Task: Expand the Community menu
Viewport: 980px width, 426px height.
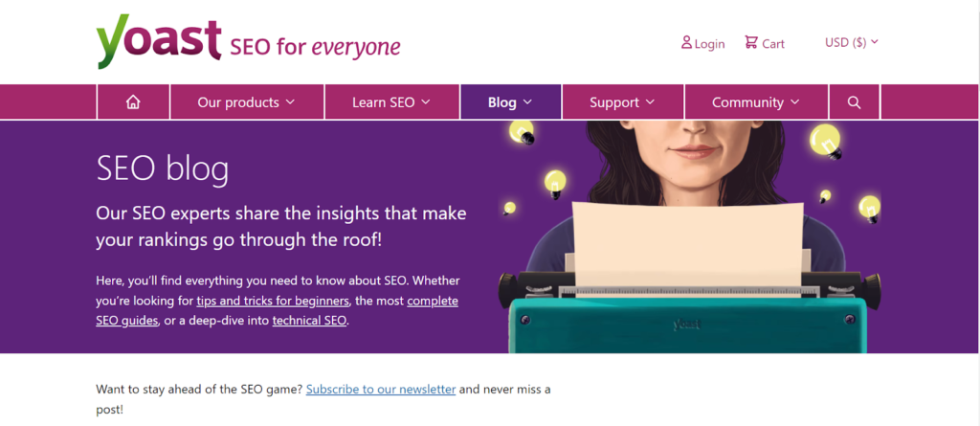Action: point(756,102)
